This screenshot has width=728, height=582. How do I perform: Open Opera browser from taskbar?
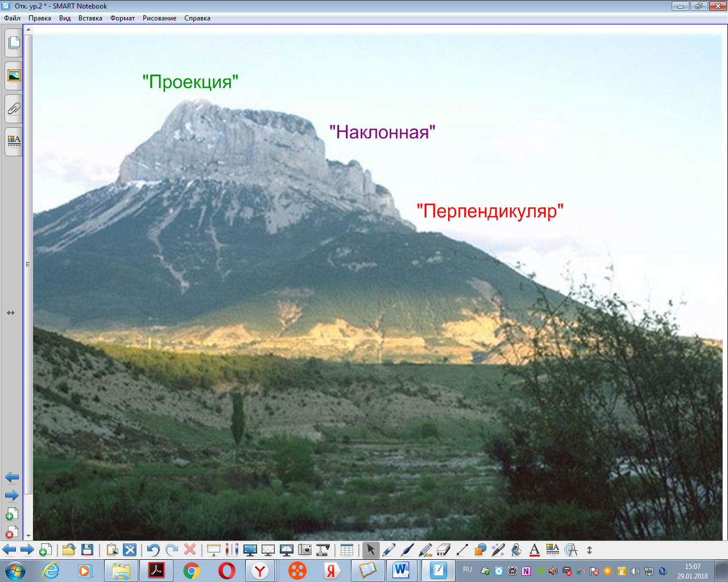226,571
